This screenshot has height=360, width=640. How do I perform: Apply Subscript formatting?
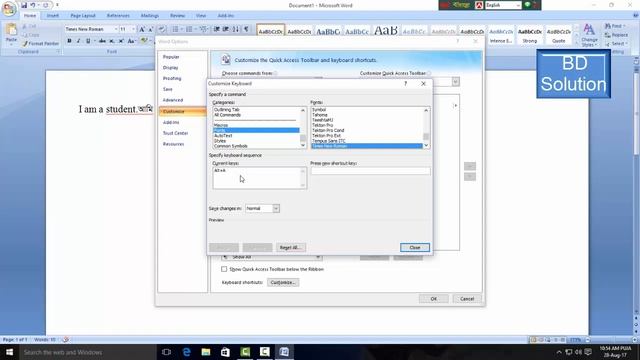[112, 41]
